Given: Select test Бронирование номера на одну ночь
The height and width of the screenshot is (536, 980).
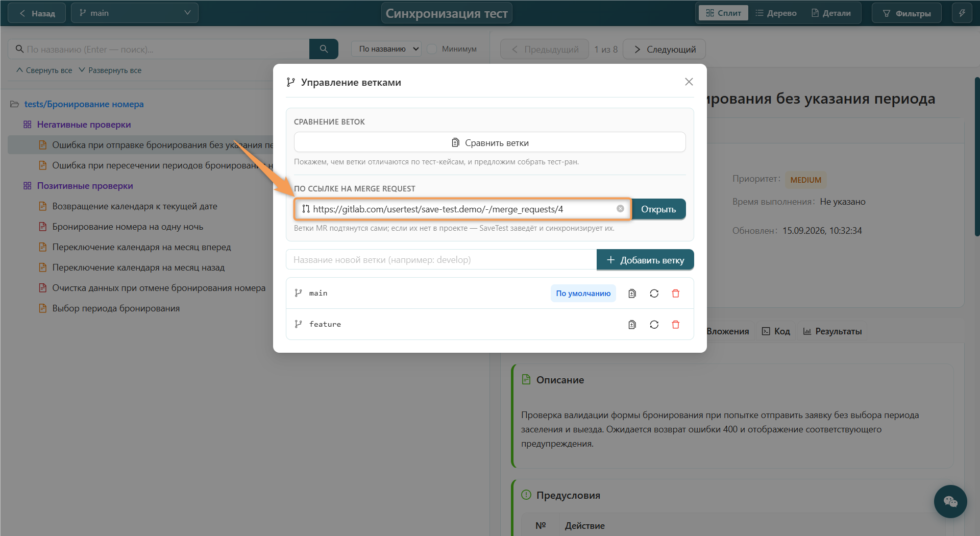Looking at the screenshot, I should tap(128, 227).
